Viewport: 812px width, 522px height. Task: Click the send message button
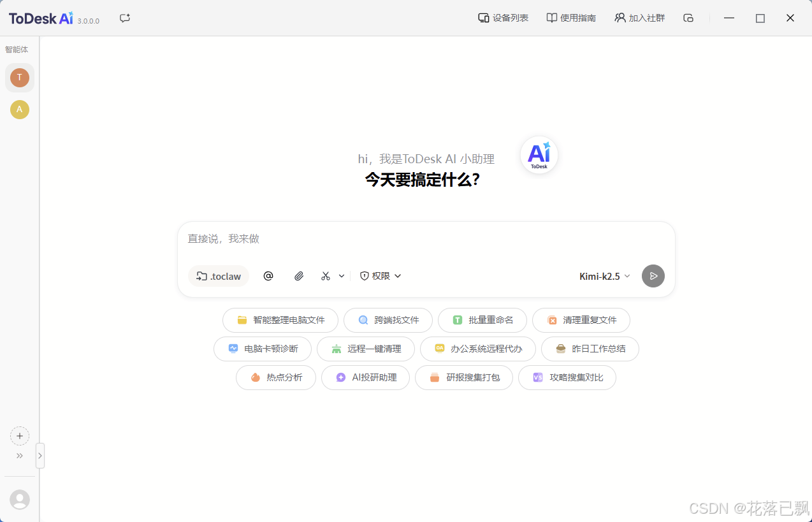point(653,276)
